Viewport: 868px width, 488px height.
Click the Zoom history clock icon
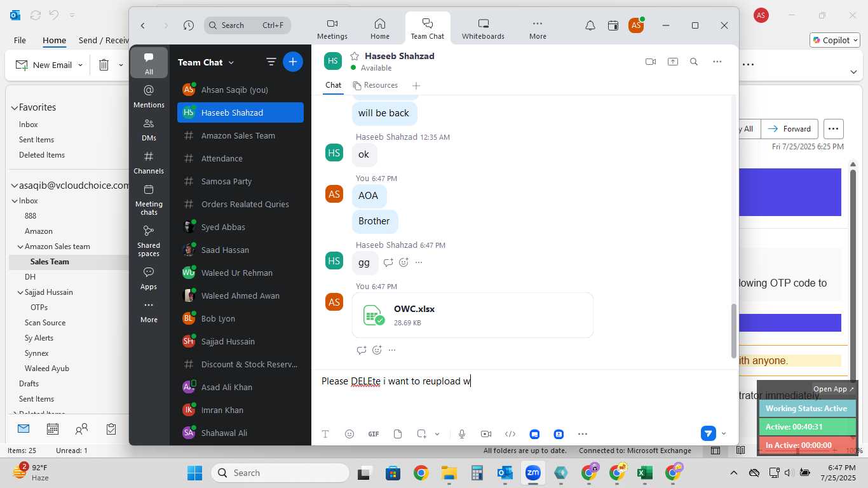(x=189, y=25)
